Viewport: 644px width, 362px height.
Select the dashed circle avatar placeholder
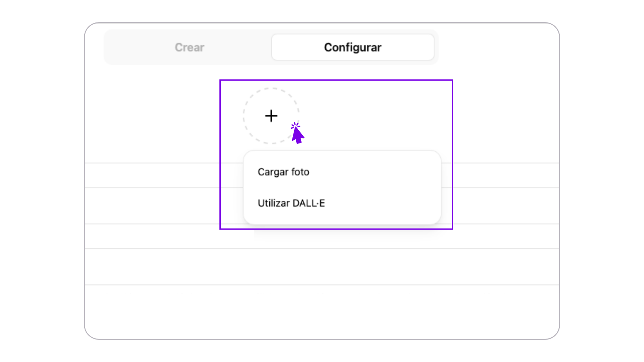pos(271,116)
